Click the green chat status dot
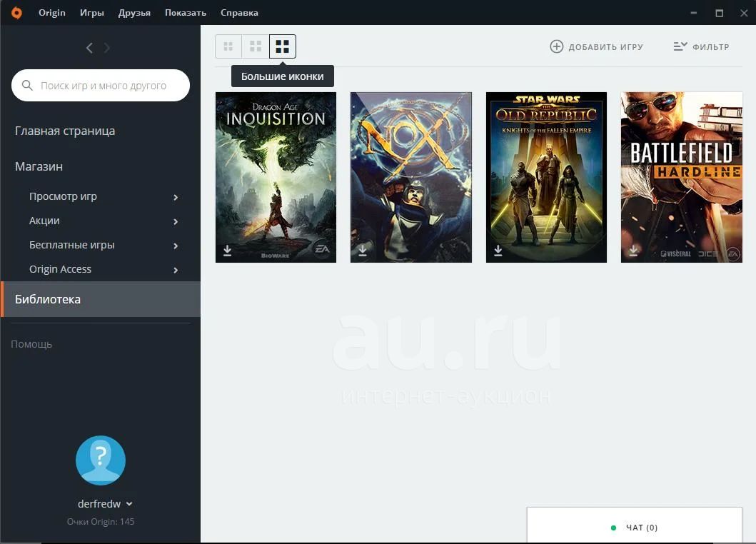This screenshot has width=756, height=544. point(613,528)
